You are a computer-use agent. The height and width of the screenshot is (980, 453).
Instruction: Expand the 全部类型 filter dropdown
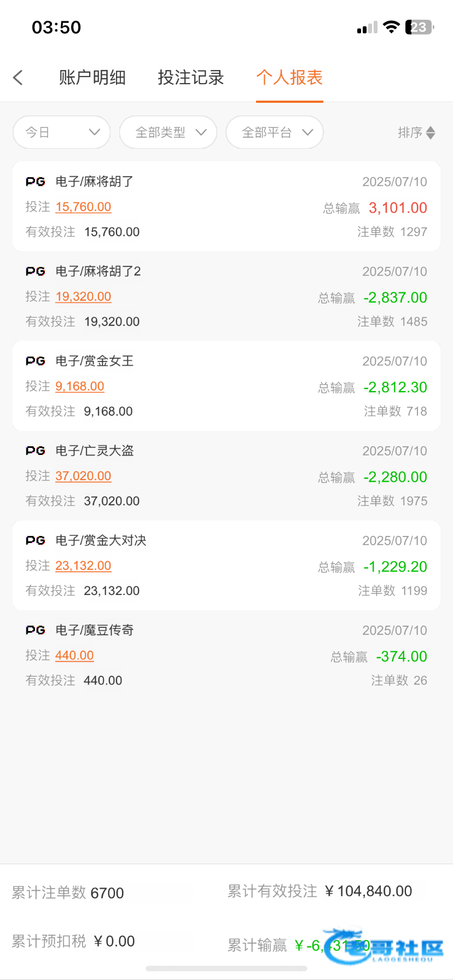click(x=168, y=132)
